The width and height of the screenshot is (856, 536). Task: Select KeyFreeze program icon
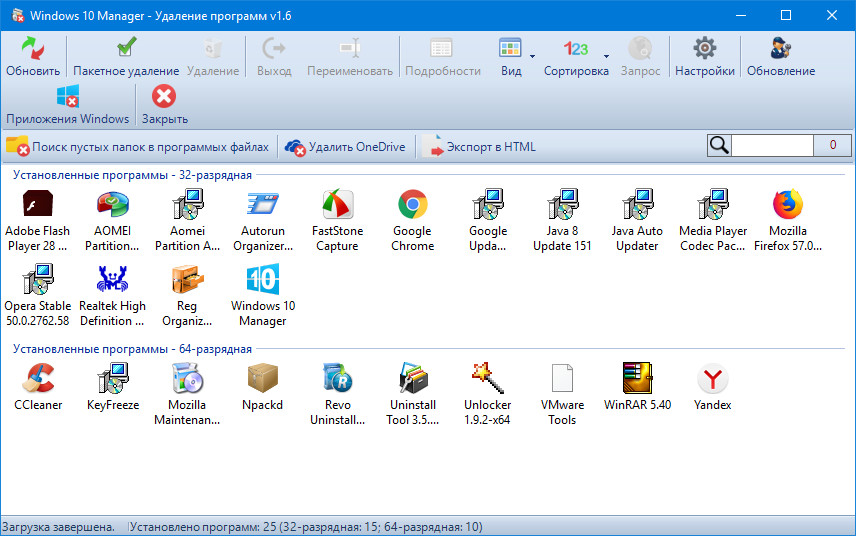tap(112, 378)
